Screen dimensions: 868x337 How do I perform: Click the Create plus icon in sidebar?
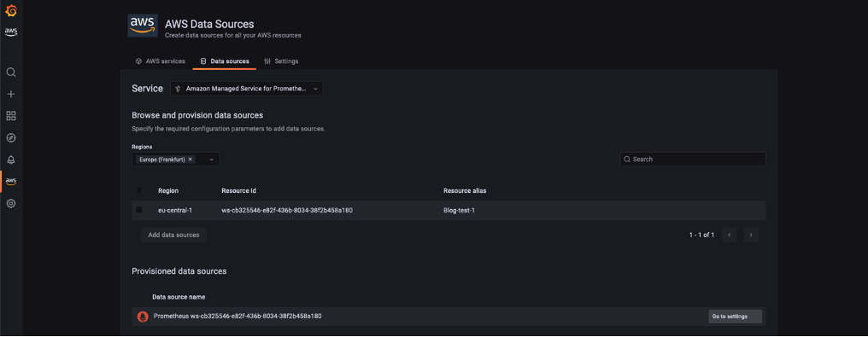tap(10, 94)
